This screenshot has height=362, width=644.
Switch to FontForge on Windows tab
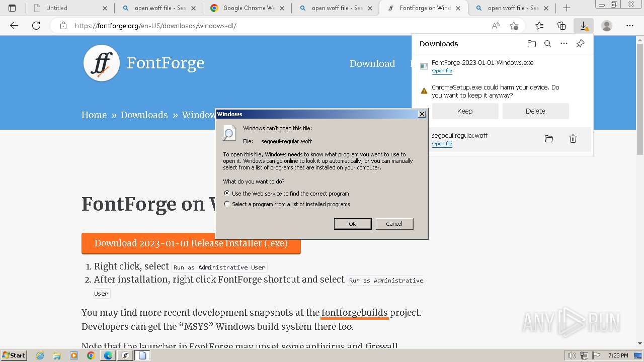(424, 8)
